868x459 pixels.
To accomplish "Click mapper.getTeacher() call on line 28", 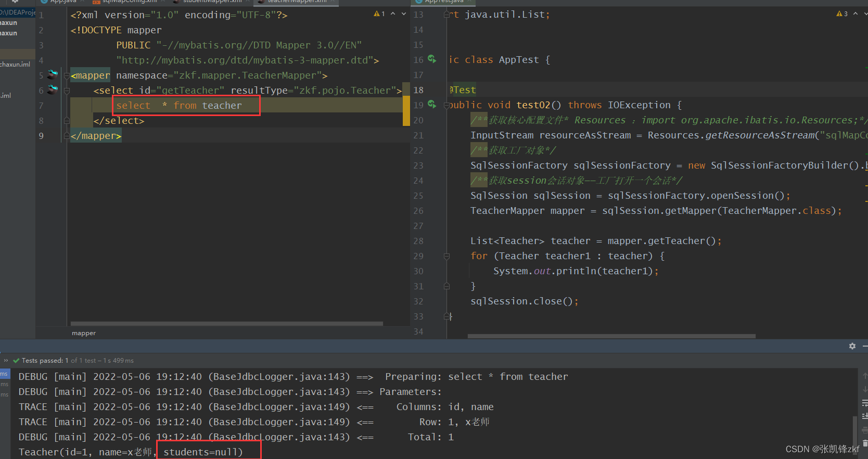I will pyautogui.click(x=661, y=241).
